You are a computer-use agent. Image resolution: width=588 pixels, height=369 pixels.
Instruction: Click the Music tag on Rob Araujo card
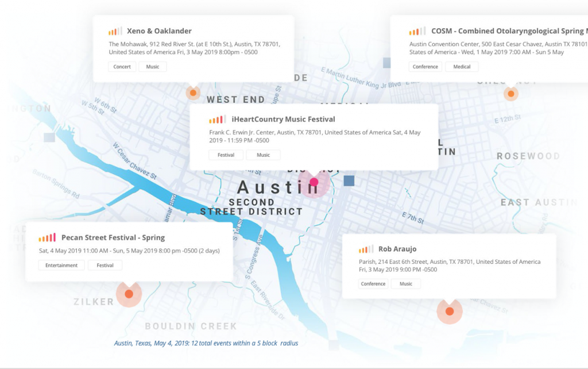coord(406,284)
